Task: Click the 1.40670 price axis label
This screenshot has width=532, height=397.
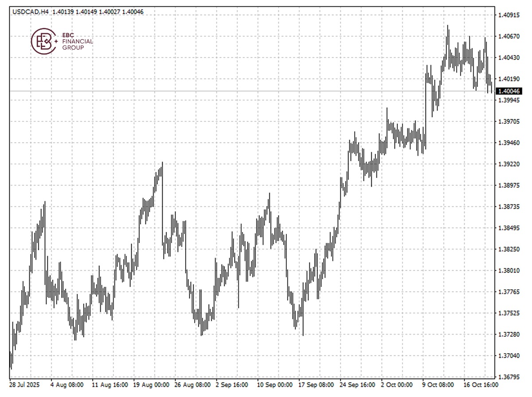Action: pos(509,36)
